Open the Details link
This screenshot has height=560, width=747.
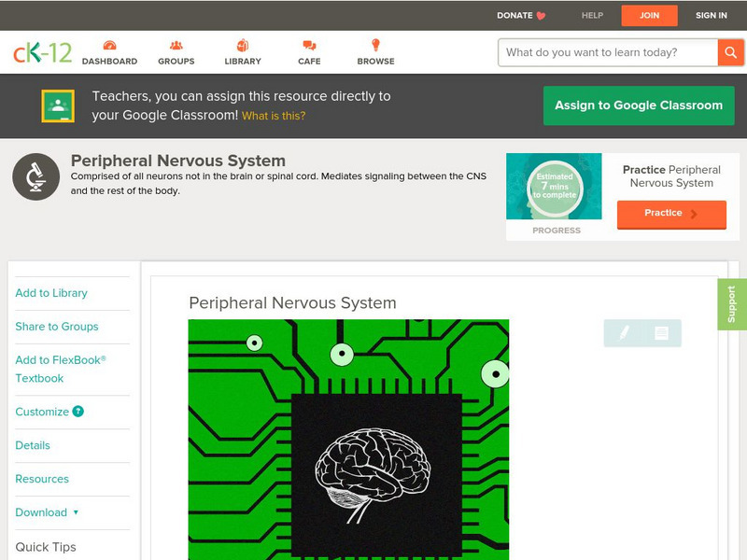tap(33, 445)
